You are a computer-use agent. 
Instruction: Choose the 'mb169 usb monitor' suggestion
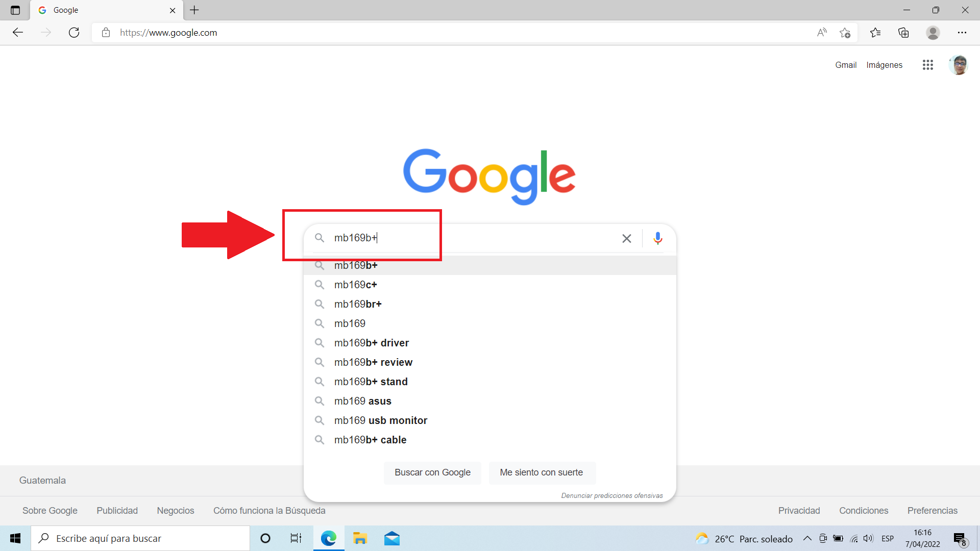coord(380,420)
